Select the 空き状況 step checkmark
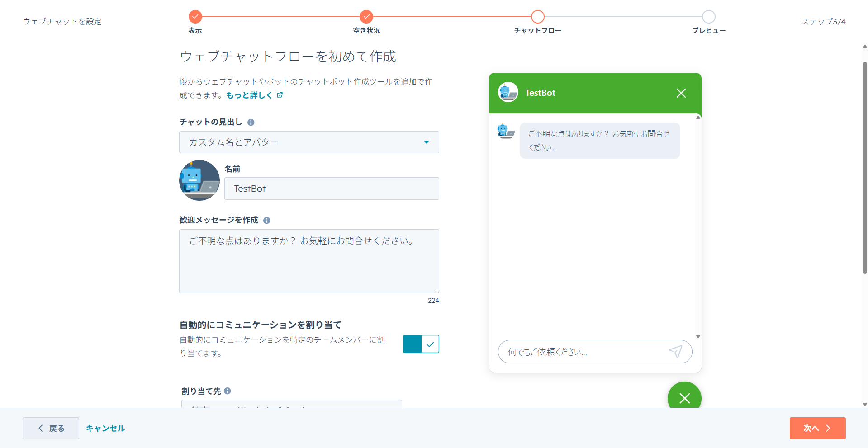Image resolution: width=868 pixels, height=448 pixels. [x=366, y=17]
